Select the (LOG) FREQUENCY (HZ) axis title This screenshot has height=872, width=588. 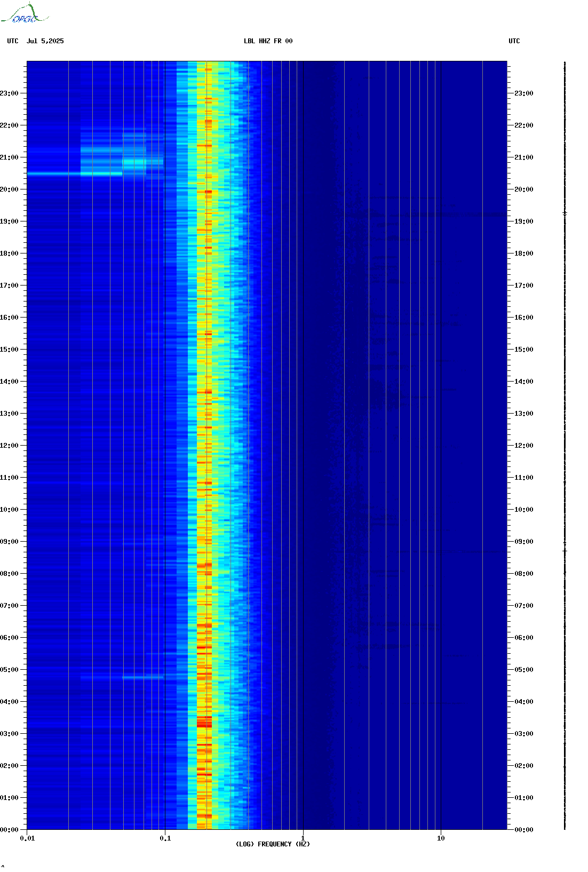click(x=273, y=844)
